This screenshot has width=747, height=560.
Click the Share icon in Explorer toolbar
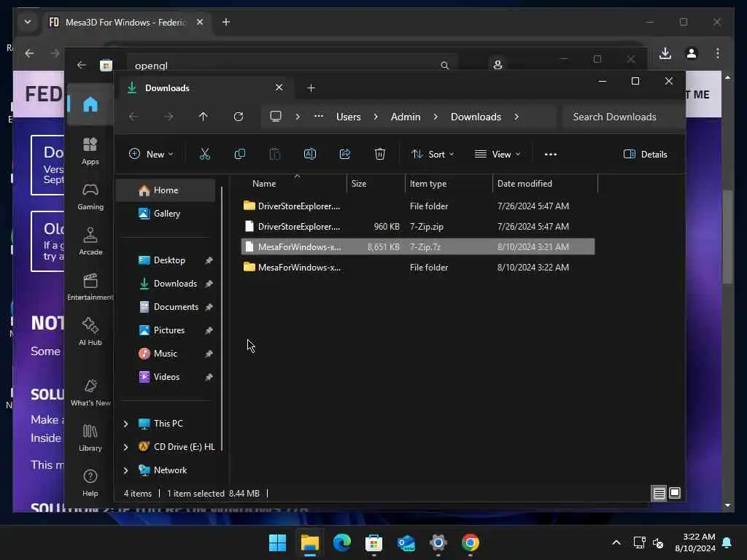point(345,154)
